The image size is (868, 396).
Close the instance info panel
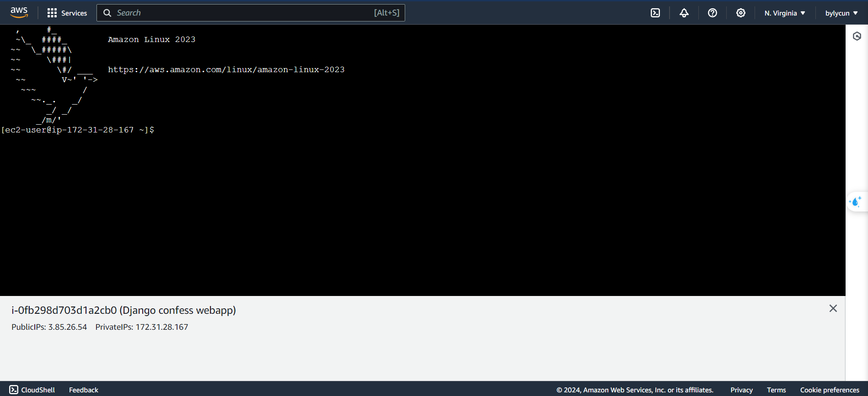[833, 309]
